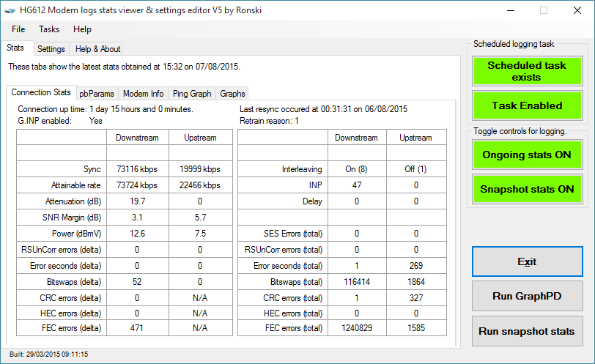Screen dimensions: 595x364
Task: Click upstream CRC errors total 327
Action: 416,298
